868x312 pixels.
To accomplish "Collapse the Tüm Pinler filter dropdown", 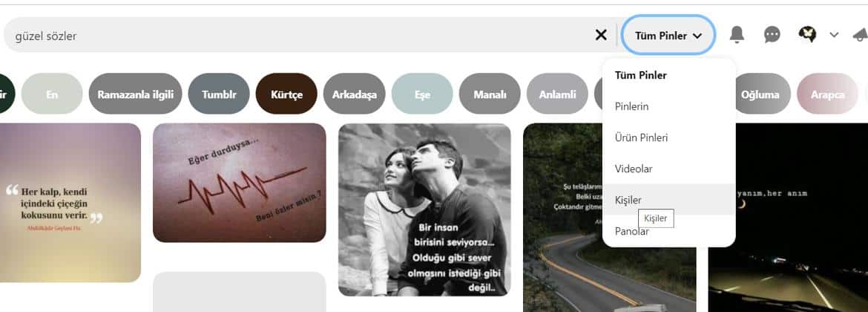I will click(668, 36).
